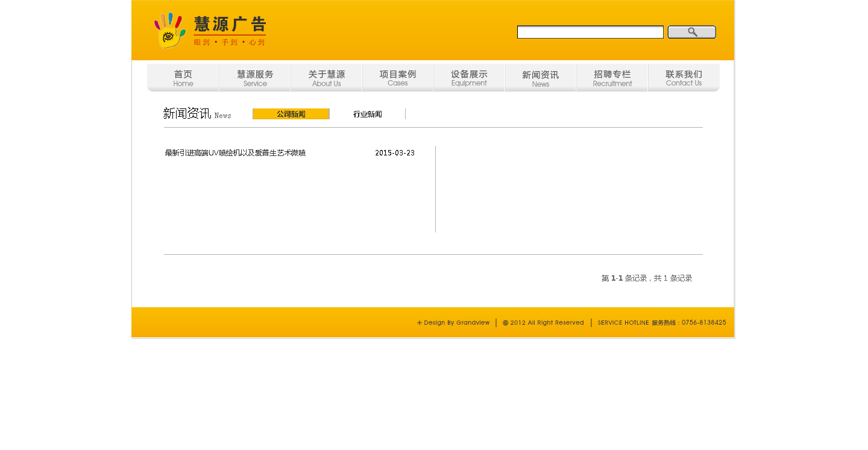The height and width of the screenshot is (450, 868).
Task: Click the 慧源广告 logo title text
Action: point(230,24)
